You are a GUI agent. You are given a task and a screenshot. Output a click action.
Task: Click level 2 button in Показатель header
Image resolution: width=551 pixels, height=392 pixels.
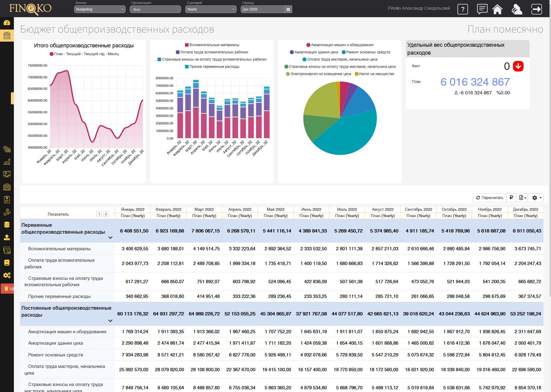pyautogui.click(x=106, y=214)
